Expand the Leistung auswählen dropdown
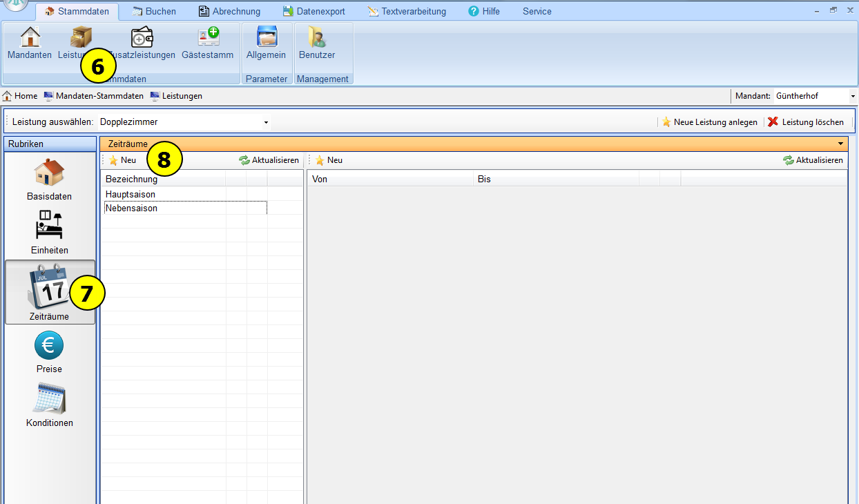Viewport: 859px width, 504px height. 266,122
